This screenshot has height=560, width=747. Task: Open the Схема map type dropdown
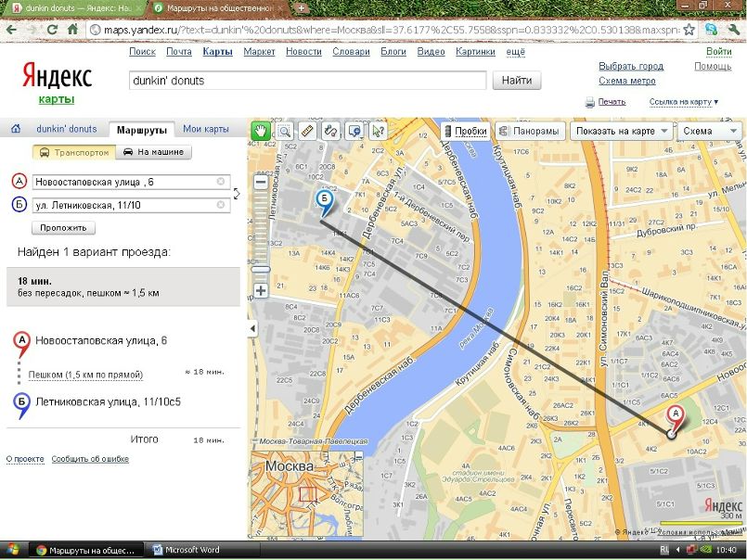(710, 131)
